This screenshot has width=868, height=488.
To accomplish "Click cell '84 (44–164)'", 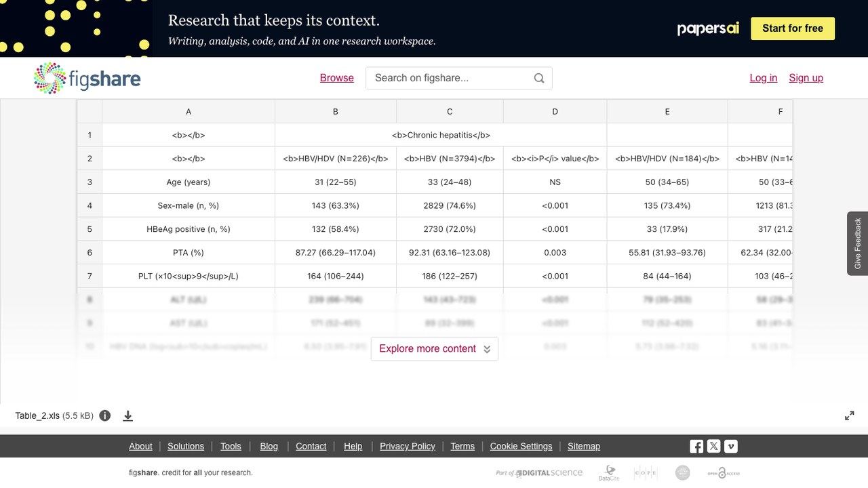I will (667, 276).
